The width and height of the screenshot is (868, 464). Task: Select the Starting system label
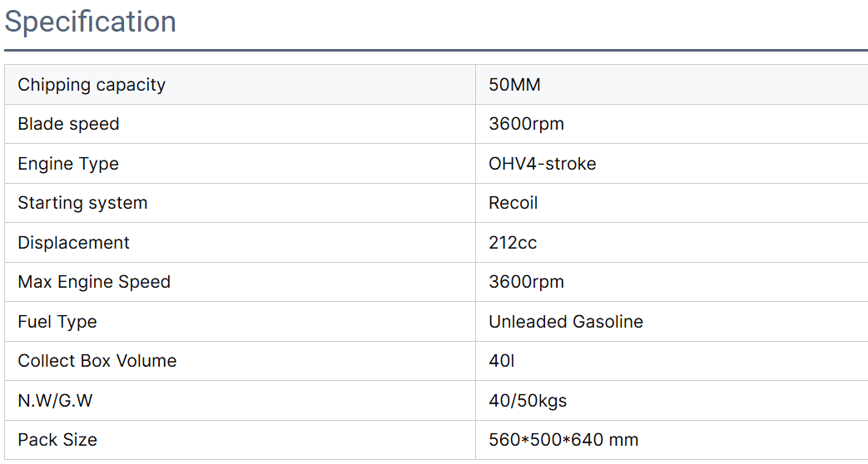point(82,203)
